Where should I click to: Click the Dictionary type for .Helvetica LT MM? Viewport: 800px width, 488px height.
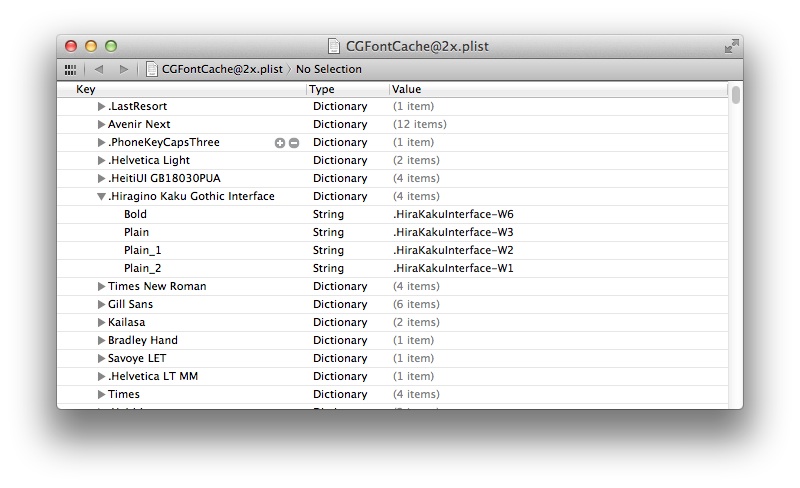[340, 376]
